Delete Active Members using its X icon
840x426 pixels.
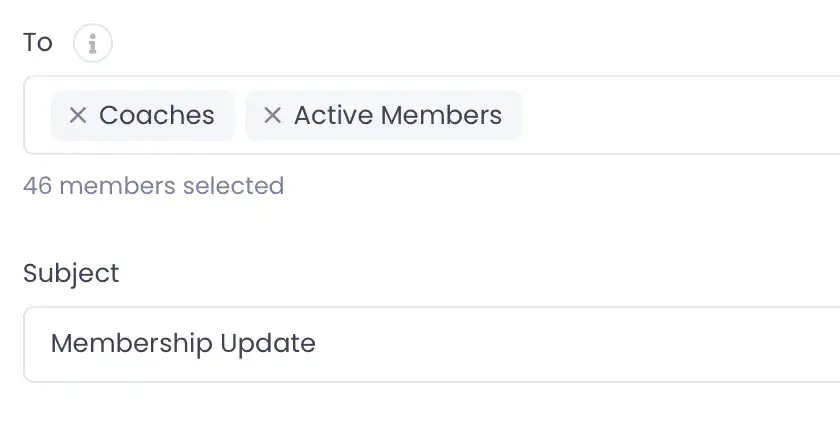coord(272,116)
